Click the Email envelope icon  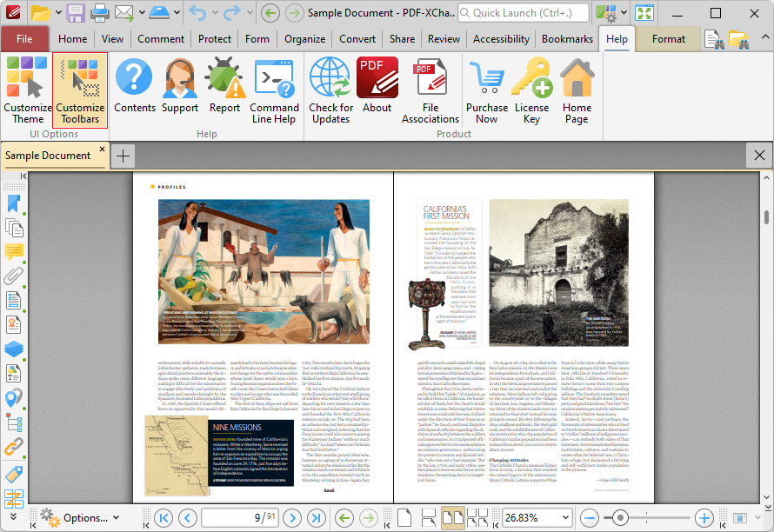click(x=124, y=13)
